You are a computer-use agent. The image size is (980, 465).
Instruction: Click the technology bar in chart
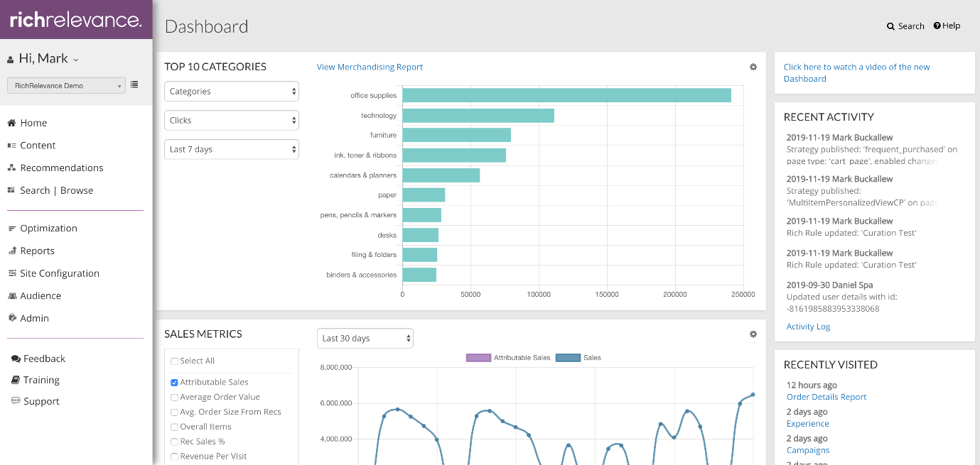(x=478, y=116)
